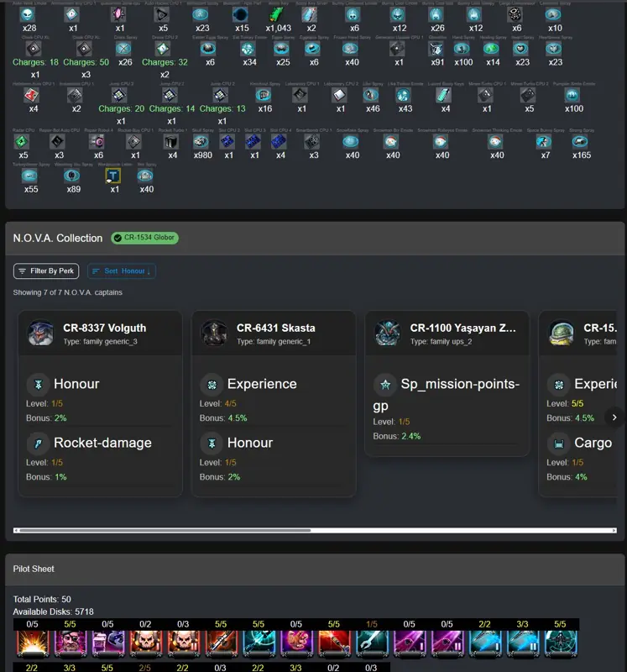The height and width of the screenshot is (672, 627).
Task: Select the red Hellstorm CPU icon with x4
Action: [32, 95]
